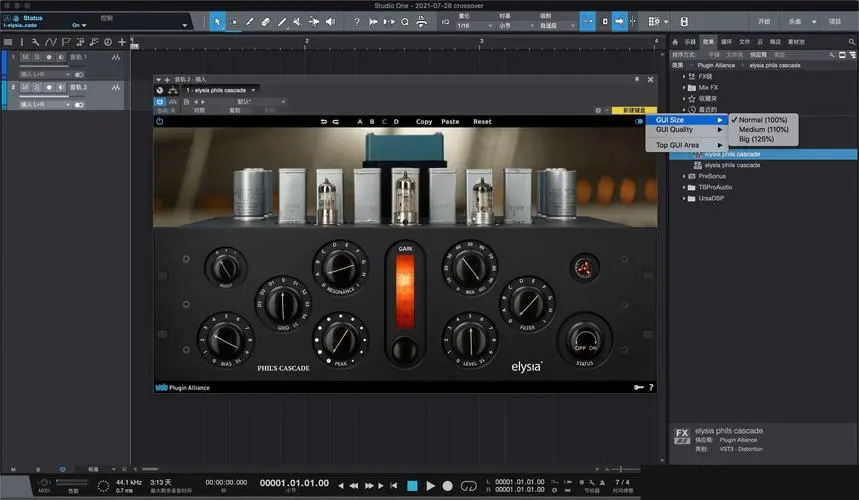
Task: Select the Eraser tool
Action: pos(266,22)
